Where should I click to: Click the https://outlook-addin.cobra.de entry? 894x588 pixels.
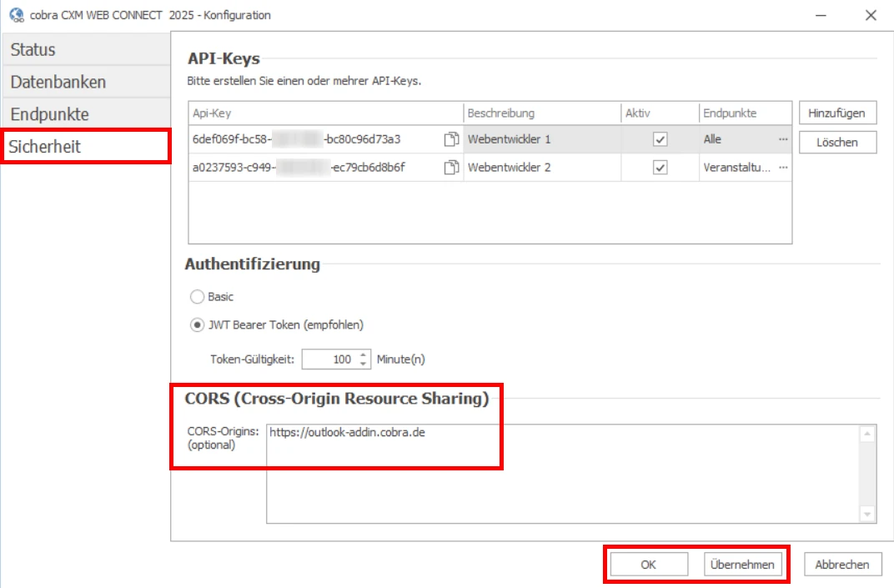(x=347, y=432)
